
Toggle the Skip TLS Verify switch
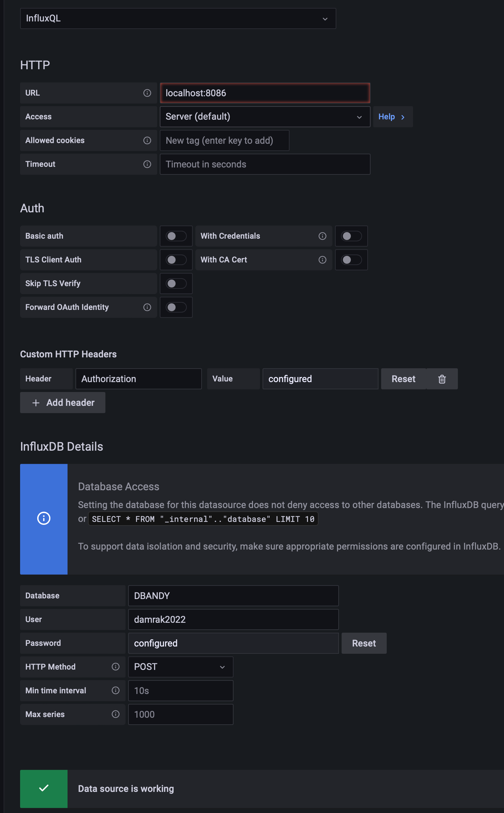tap(176, 284)
